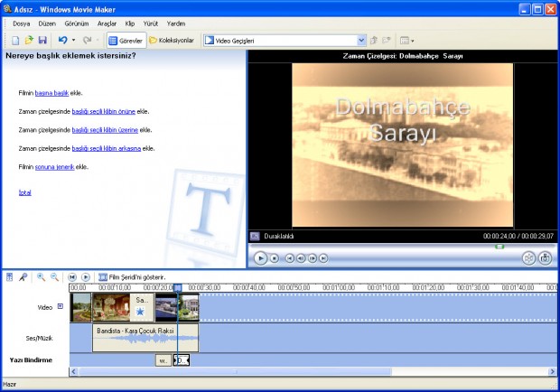
Task: Click the up one level folder icon
Action: coord(374,41)
